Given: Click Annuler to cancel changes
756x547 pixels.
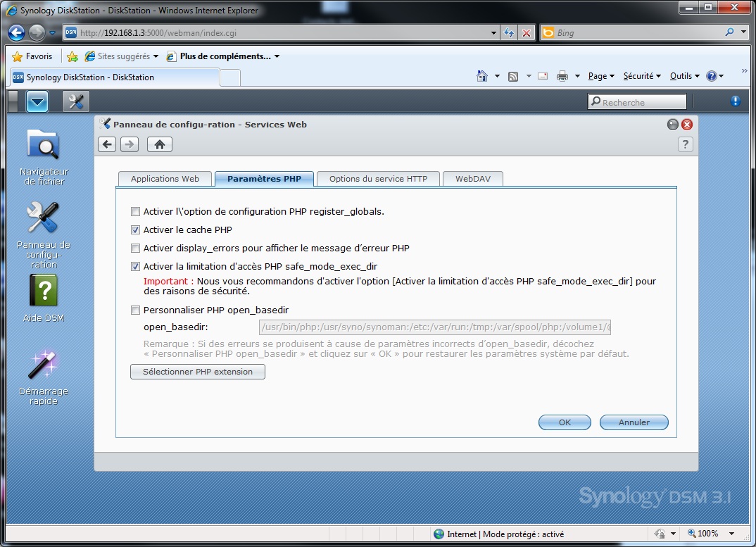Looking at the screenshot, I should [634, 422].
